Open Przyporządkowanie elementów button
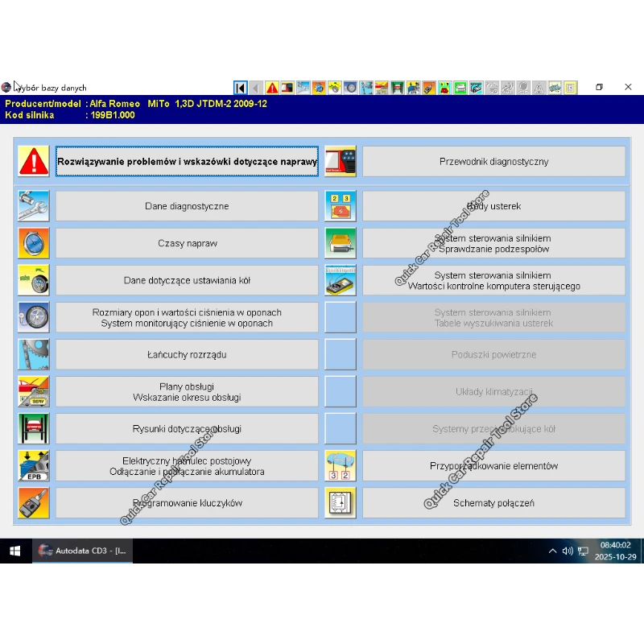The image size is (644, 644). pos(493,466)
